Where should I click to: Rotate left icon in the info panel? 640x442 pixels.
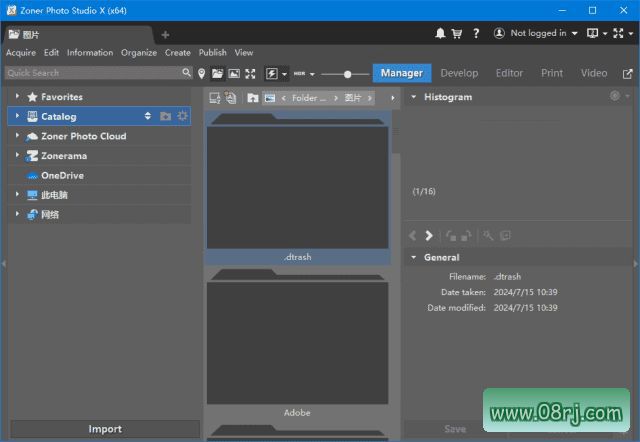(x=451, y=236)
